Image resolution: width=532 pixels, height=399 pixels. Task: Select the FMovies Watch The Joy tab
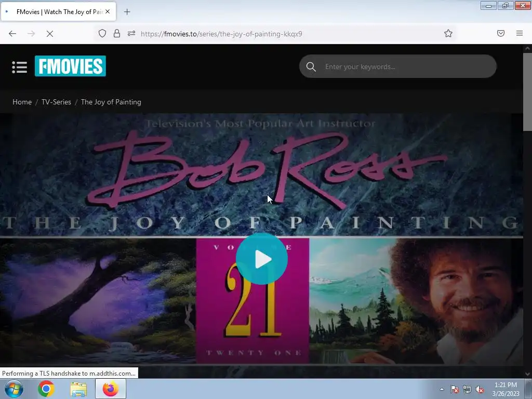coord(58,11)
